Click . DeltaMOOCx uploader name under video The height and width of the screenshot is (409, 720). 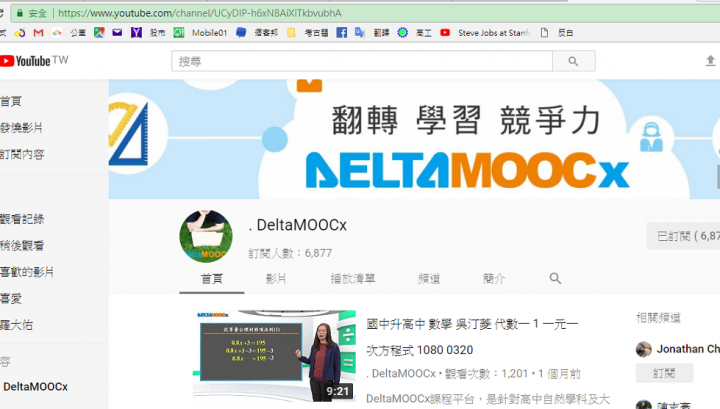[x=400, y=374]
